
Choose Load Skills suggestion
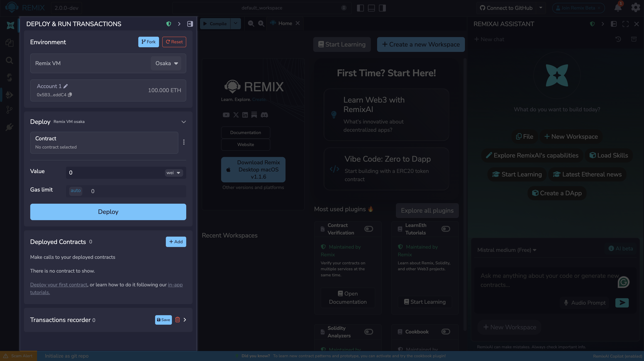(609, 155)
